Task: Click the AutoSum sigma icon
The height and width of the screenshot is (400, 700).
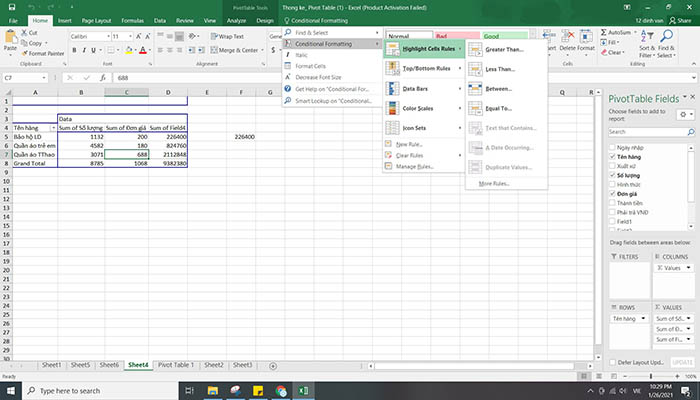Action: (x=604, y=32)
